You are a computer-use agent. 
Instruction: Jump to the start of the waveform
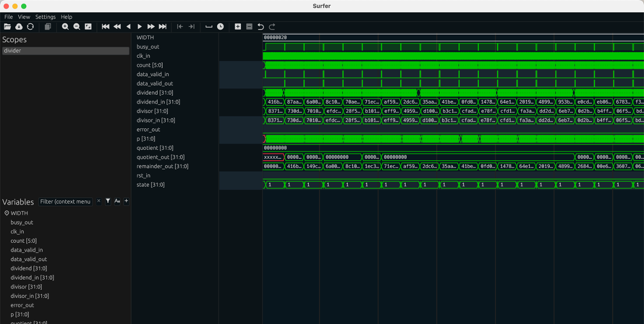[106, 27]
